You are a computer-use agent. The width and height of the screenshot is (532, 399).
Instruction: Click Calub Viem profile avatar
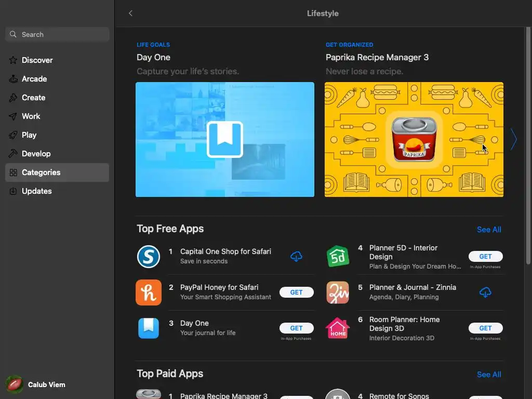[14, 384]
